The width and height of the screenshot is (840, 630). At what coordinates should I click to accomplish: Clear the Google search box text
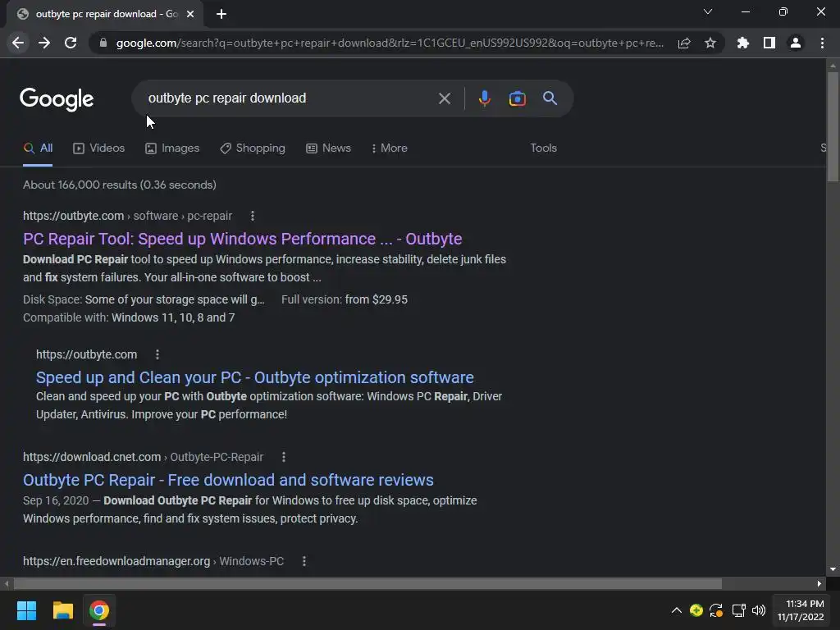point(444,98)
